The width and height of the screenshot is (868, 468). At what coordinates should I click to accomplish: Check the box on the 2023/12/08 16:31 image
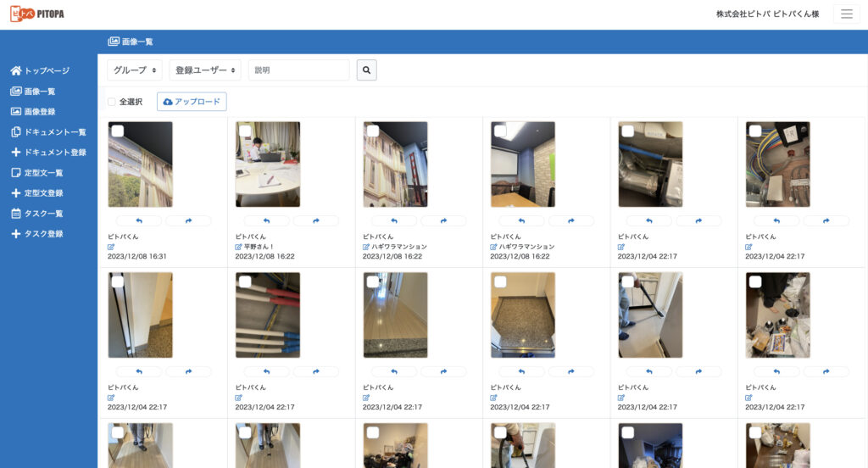point(117,131)
